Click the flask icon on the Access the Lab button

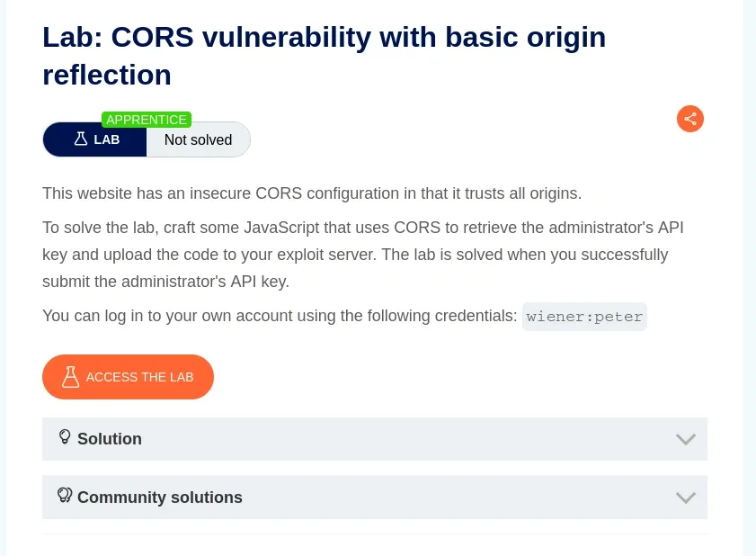(70, 377)
